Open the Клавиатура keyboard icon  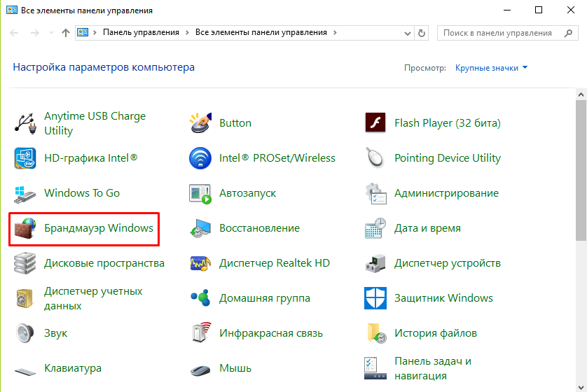coord(25,371)
